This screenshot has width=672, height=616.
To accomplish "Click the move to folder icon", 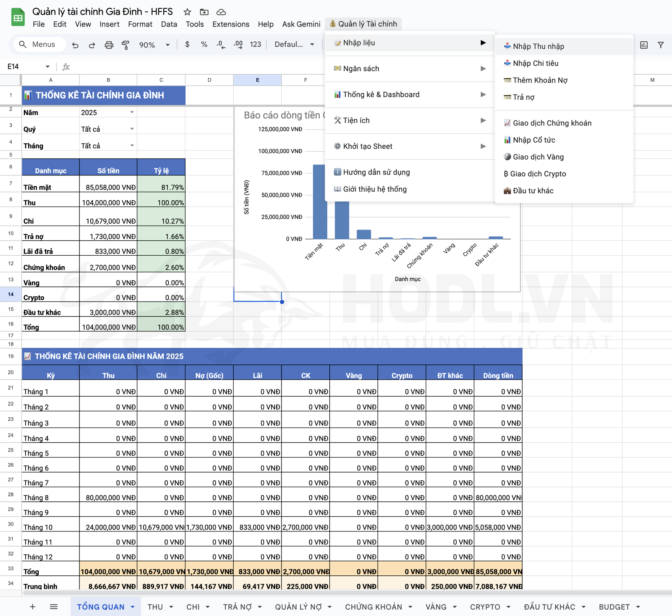I will 204,12.
